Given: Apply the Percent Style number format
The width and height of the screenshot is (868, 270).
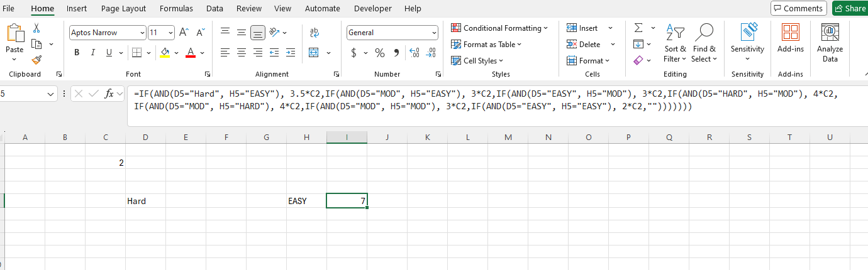Looking at the screenshot, I should click(379, 53).
